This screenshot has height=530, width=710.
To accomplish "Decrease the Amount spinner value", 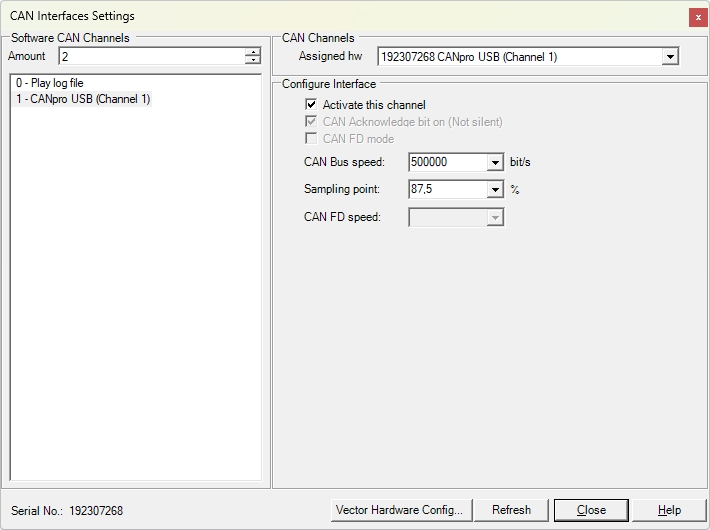I will [253, 60].
